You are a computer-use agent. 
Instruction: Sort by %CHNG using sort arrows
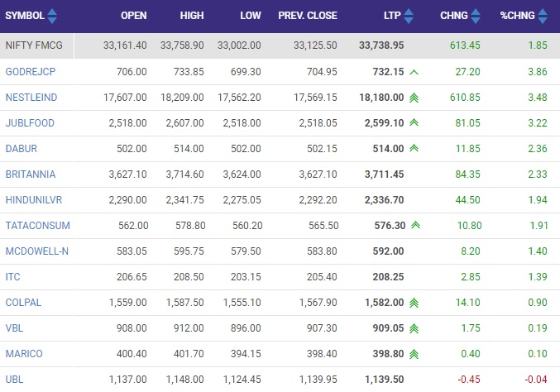point(543,16)
